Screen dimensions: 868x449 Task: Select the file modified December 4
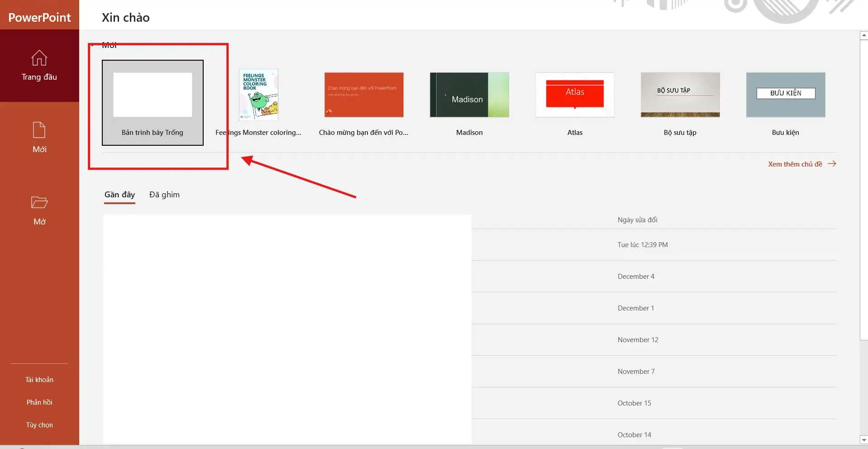pos(470,277)
